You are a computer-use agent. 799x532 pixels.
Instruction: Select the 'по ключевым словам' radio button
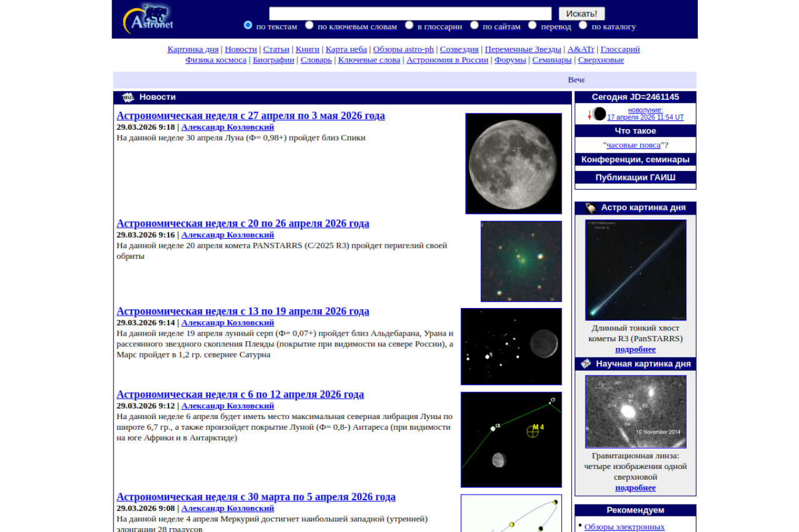coord(309,26)
